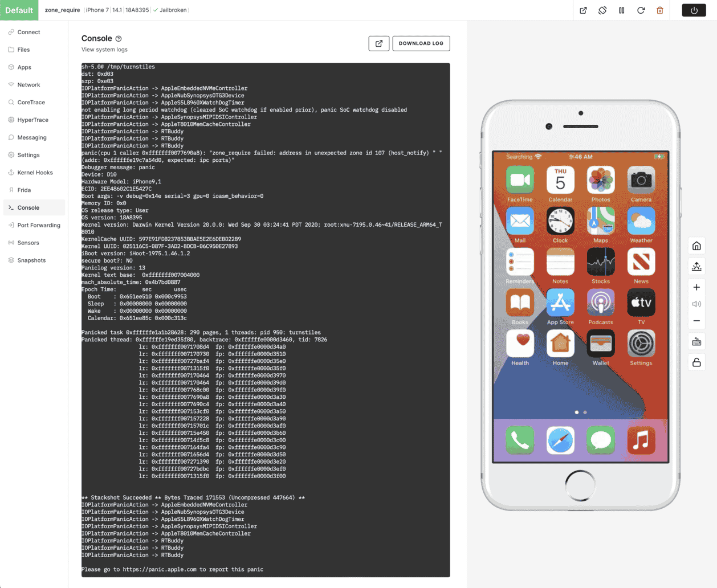Decrease the device volume

(x=696, y=320)
